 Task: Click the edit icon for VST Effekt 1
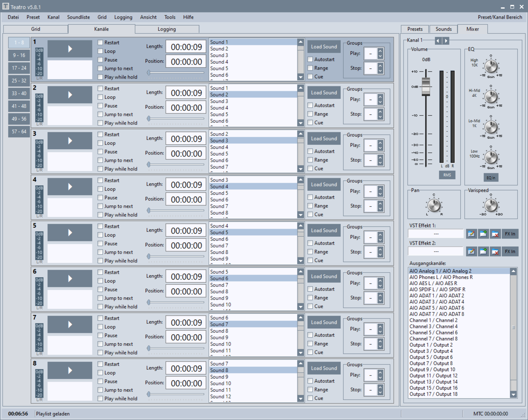pyautogui.click(x=471, y=234)
